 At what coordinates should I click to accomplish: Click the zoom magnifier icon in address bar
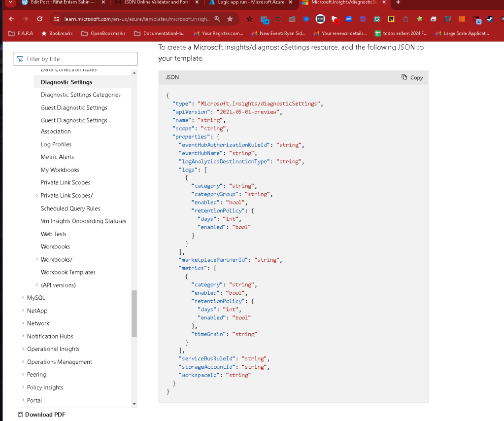(x=217, y=19)
